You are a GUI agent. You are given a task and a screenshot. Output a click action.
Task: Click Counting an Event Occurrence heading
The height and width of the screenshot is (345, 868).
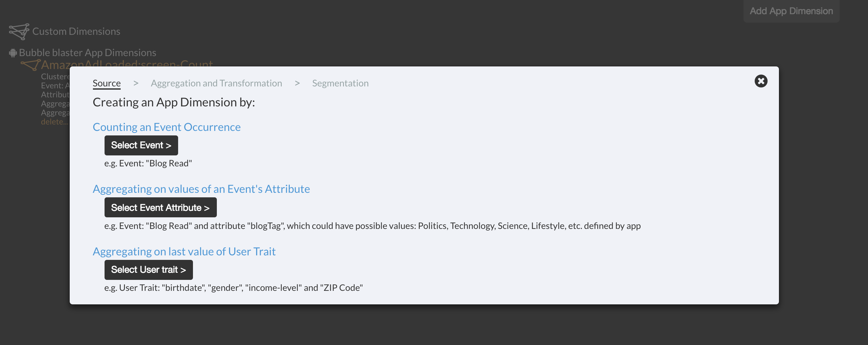[x=167, y=127]
